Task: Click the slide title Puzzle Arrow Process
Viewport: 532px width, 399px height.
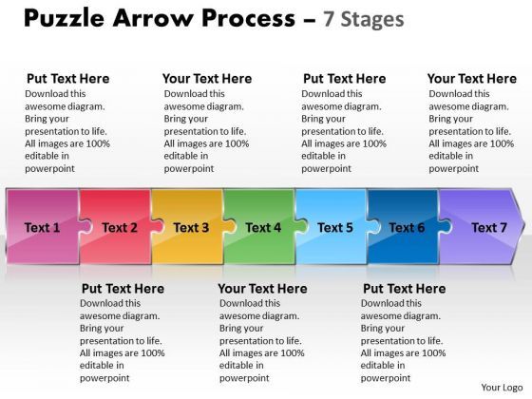Action: (160, 18)
